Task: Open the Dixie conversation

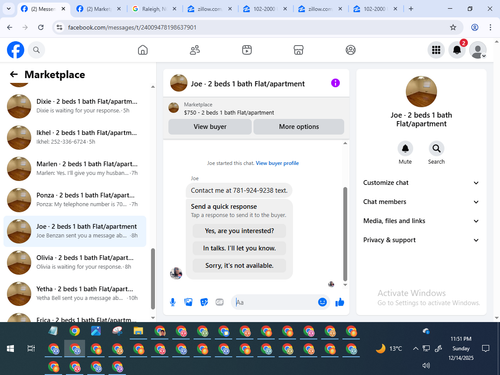Action: pyautogui.click(x=75, y=106)
